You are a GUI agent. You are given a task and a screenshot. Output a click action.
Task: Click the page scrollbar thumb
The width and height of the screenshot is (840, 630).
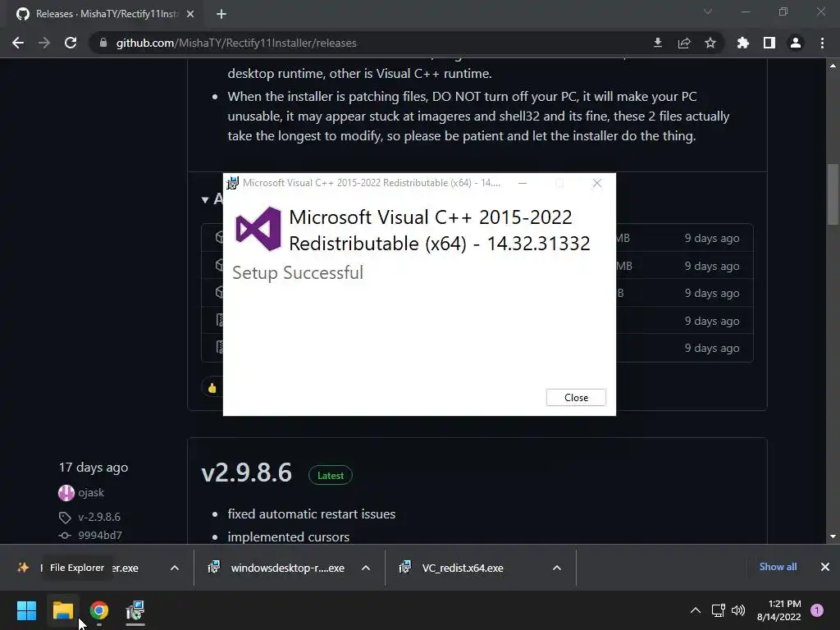point(833,194)
